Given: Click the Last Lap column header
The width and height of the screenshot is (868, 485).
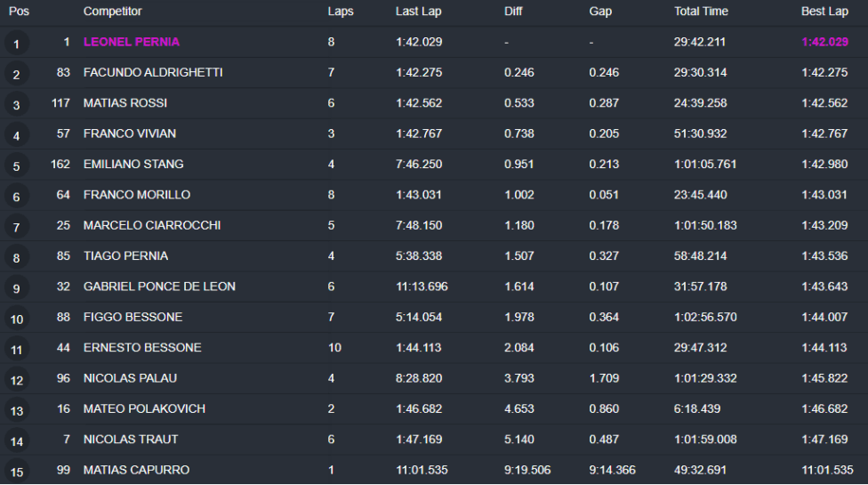Looking at the screenshot, I should (418, 12).
